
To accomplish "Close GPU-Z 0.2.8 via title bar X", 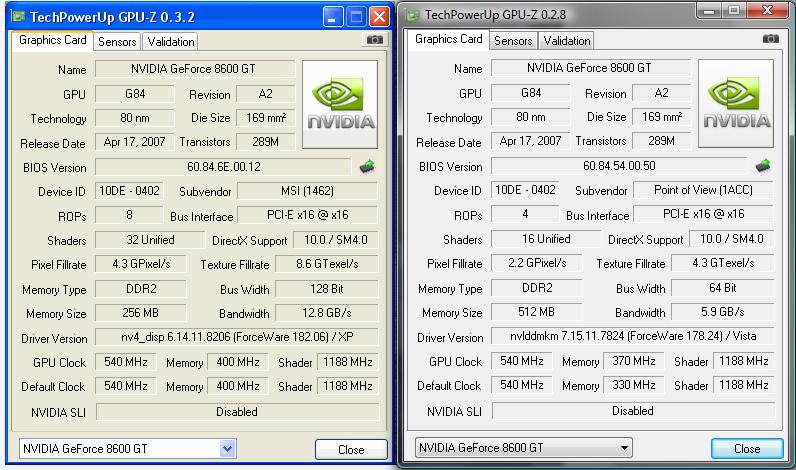I will click(x=768, y=11).
